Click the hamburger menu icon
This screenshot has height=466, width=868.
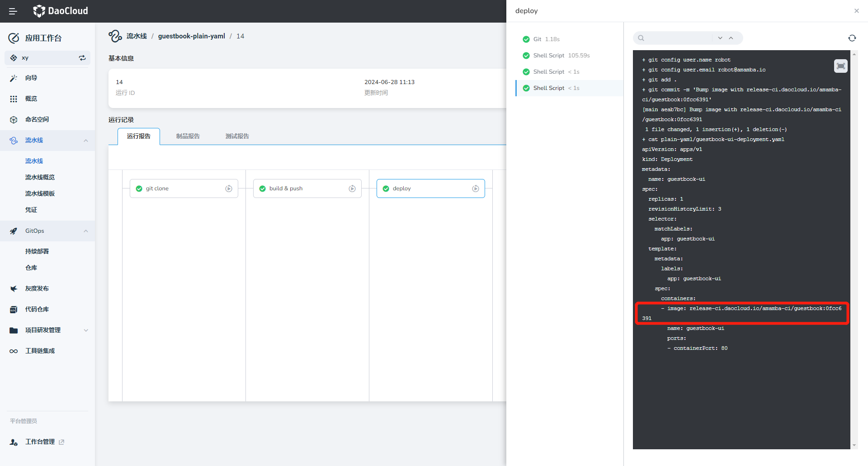[x=13, y=11]
